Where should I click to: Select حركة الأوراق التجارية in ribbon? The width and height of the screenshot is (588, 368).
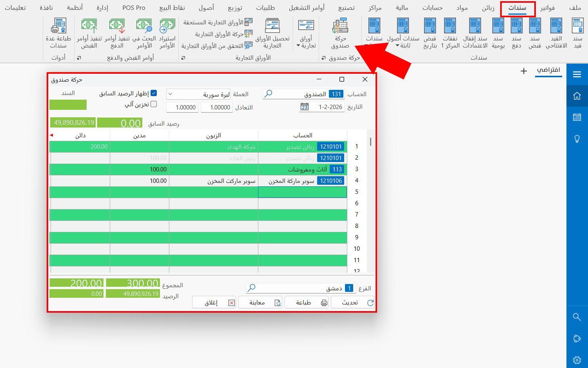(224, 34)
